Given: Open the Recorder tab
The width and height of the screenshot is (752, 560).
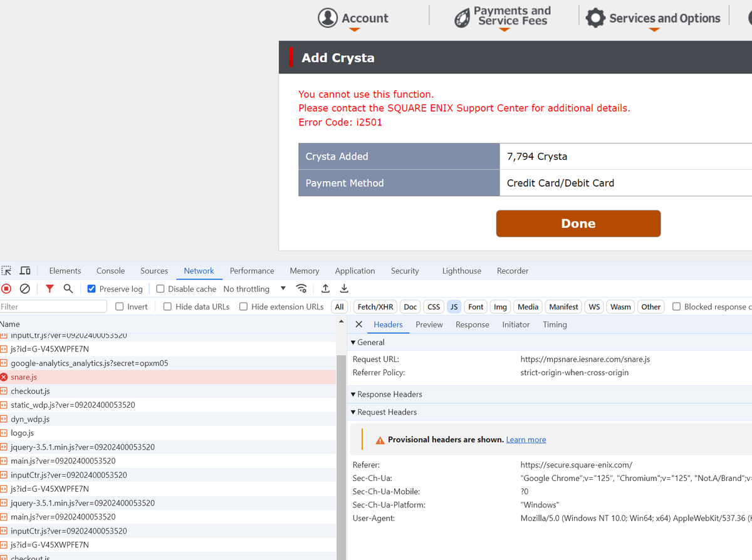Looking at the screenshot, I should coord(513,271).
